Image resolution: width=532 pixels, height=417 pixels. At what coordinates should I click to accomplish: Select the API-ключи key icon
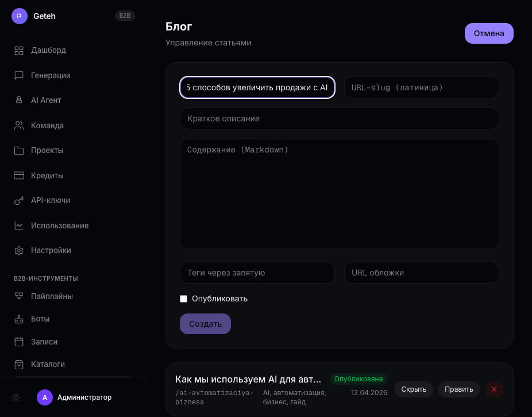[18, 200]
